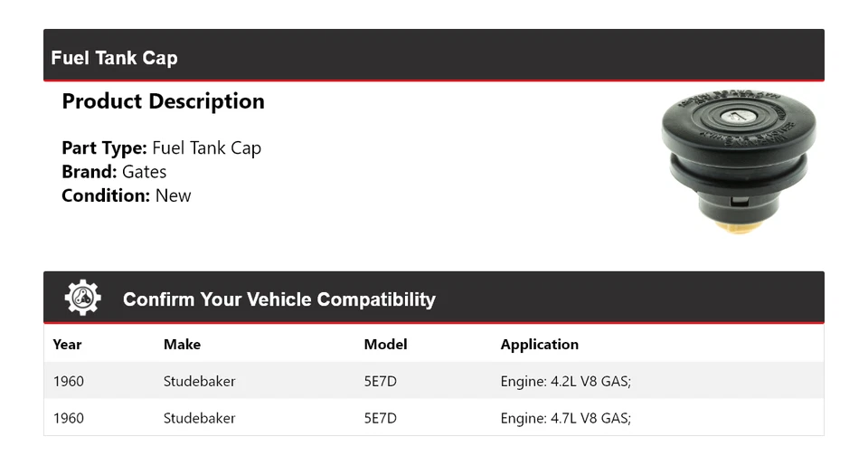Click the Make column header
This screenshot has width=868, height=465.
(182, 344)
